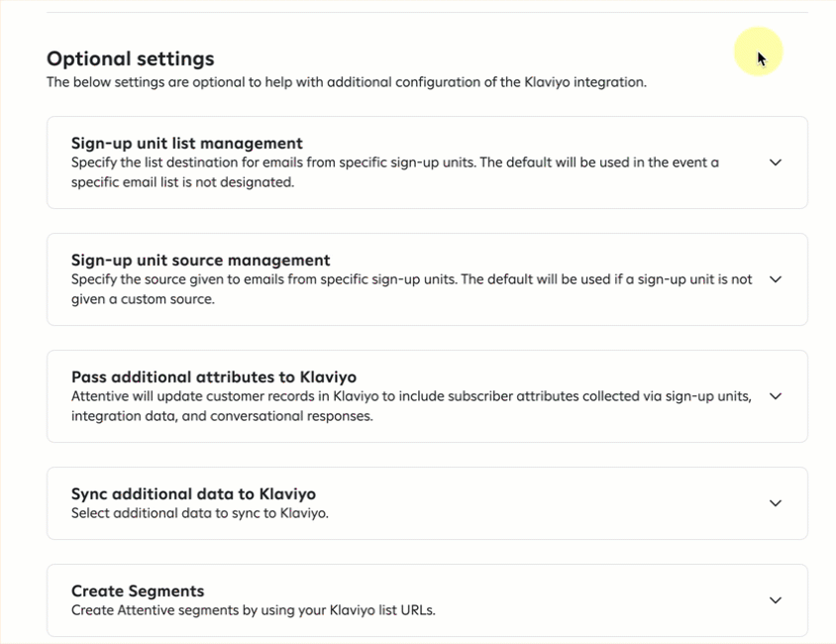
Task: Click 'Select additional data to sync' text
Action: tap(199, 513)
